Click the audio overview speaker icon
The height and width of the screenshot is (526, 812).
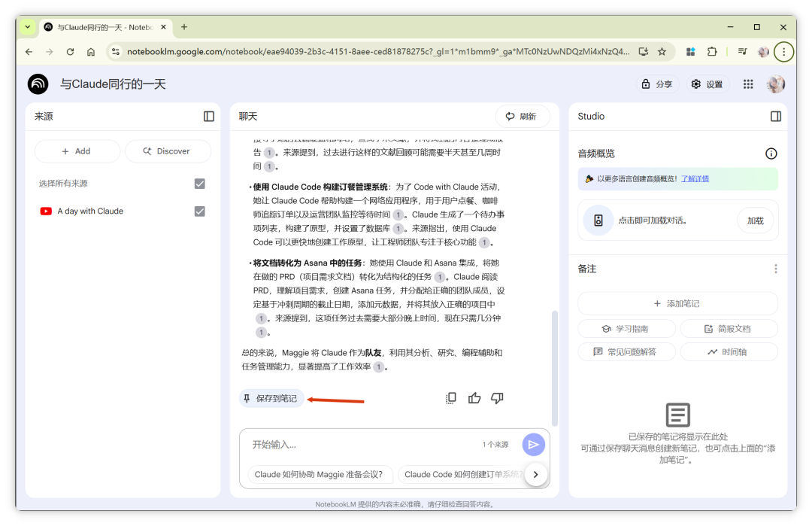tap(598, 220)
